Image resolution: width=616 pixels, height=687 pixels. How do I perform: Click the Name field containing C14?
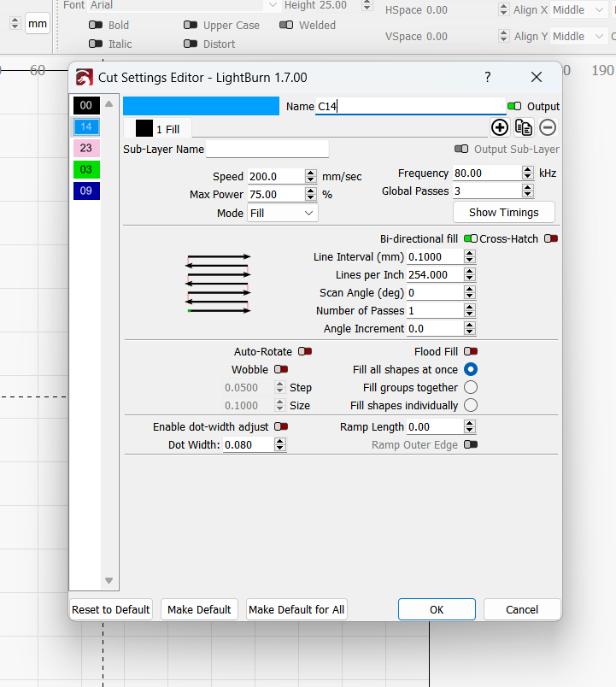coord(410,107)
